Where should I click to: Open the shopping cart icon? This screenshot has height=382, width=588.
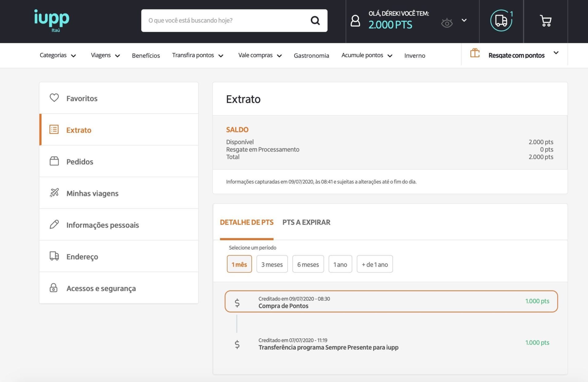pos(545,21)
